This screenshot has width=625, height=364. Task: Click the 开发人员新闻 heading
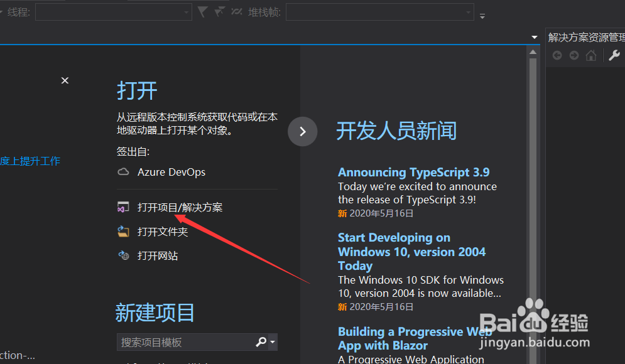click(x=396, y=131)
